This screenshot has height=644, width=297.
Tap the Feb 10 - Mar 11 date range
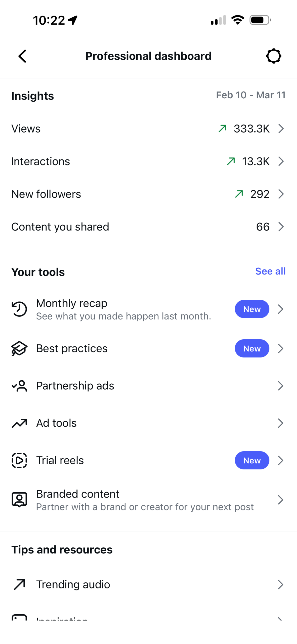[x=251, y=95]
